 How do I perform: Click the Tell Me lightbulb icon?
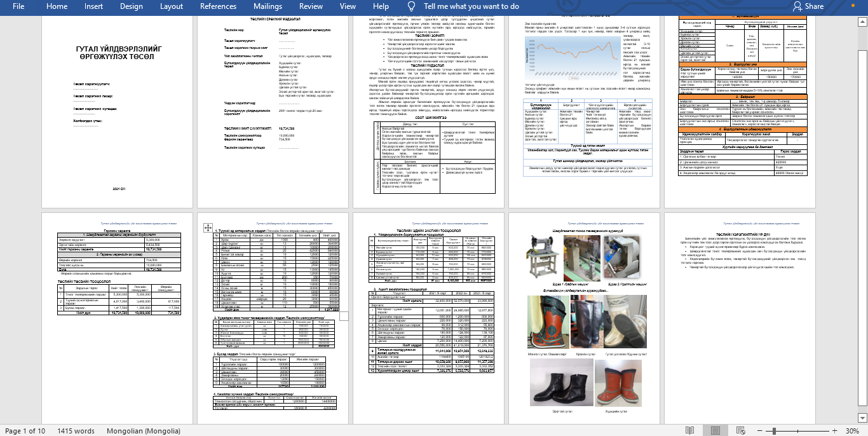412,6
